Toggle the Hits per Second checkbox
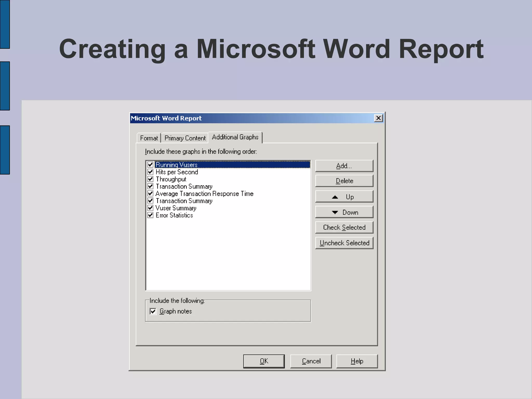The width and height of the screenshot is (532, 399). (150, 172)
